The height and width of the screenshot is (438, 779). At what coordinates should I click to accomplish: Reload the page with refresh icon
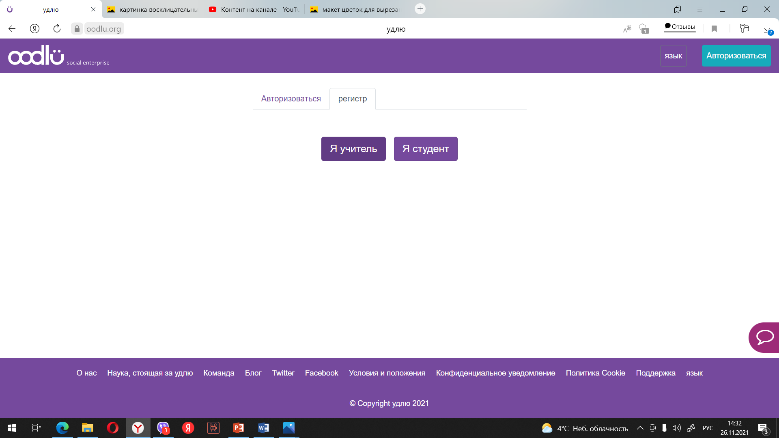click(56, 29)
